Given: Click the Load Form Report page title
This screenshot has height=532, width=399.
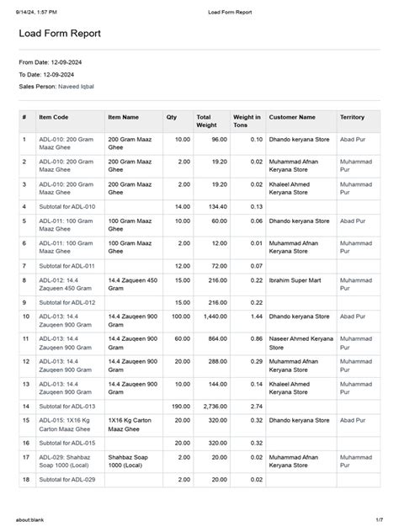Looking at the screenshot, I should 60,34.
